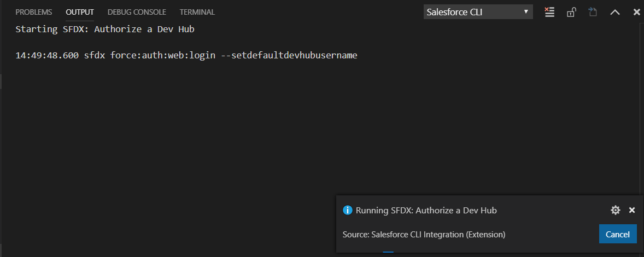
Task: Select the OUTPUT tab
Action: click(x=80, y=12)
